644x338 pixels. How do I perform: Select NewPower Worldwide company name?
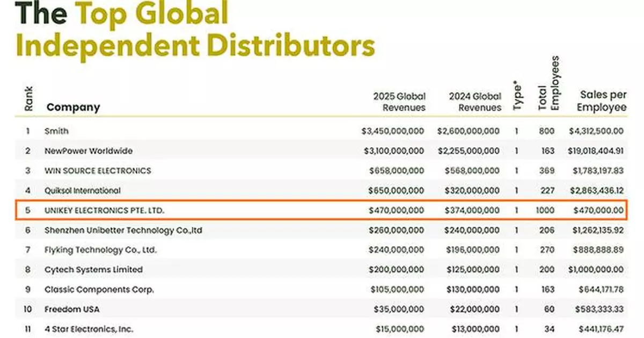(89, 151)
